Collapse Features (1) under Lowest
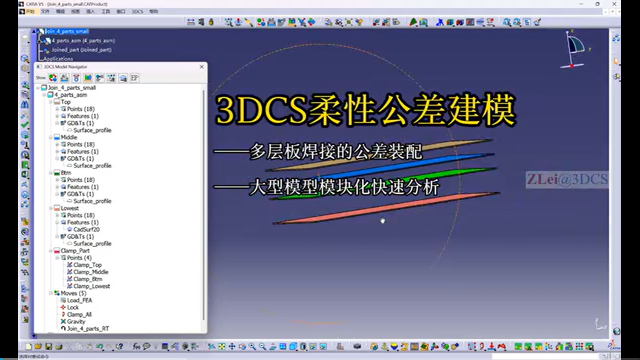This screenshot has height=360, width=640. (57, 222)
